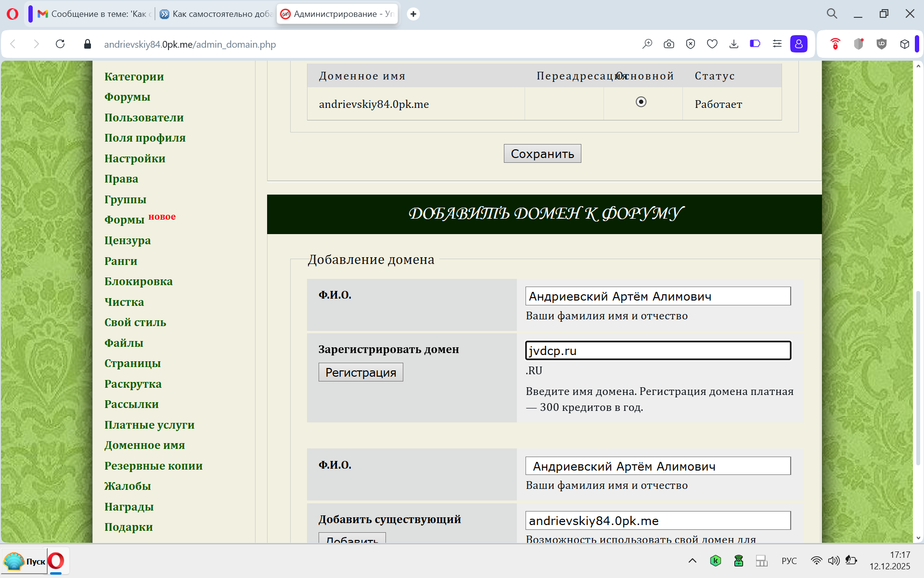Click the Opera VPN wifi extension icon
Image resolution: width=924 pixels, height=578 pixels.
835,44
